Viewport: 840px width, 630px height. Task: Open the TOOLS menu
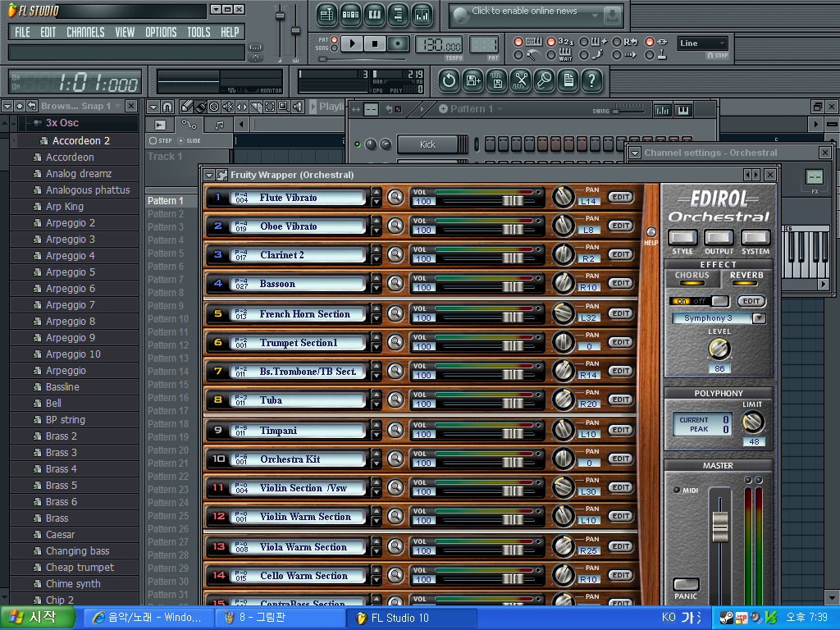point(199,32)
